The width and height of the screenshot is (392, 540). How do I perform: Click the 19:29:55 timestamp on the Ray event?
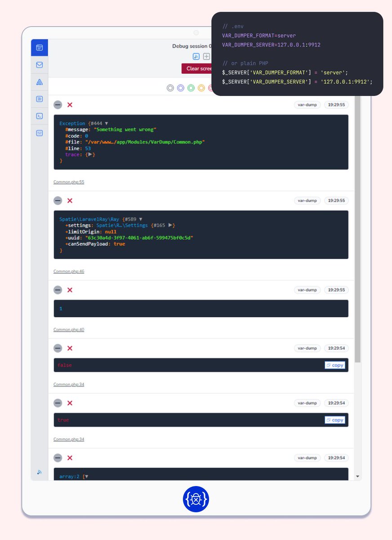point(337,201)
